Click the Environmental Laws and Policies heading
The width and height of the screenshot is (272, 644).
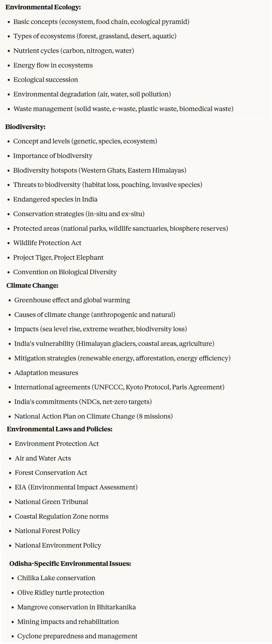click(60, 429)
